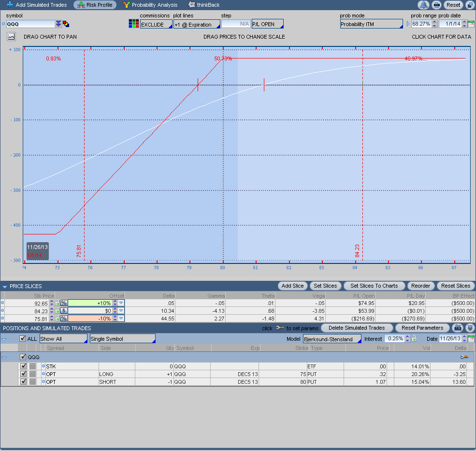
Task: Click the Reset button at top right
Action: (453, 5)
